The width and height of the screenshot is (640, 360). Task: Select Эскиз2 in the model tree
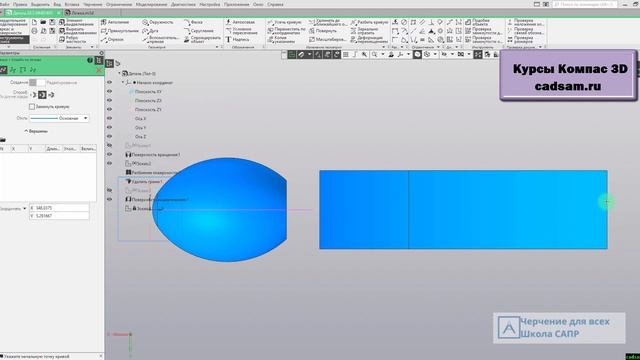[x=139, y=164]
